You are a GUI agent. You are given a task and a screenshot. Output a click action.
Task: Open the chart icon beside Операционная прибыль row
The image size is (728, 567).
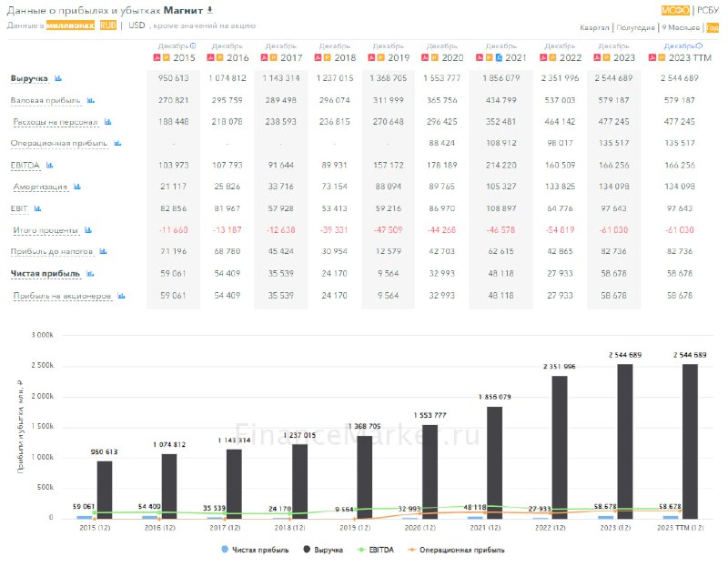(x=117, y=143)
